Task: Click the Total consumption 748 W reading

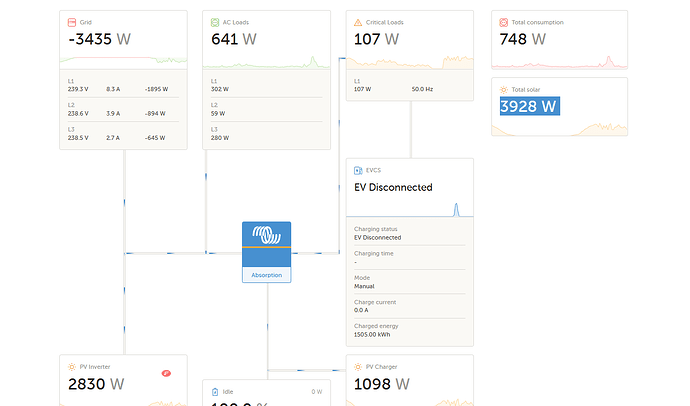Action: pyautogui.click(x=523, y=39)
